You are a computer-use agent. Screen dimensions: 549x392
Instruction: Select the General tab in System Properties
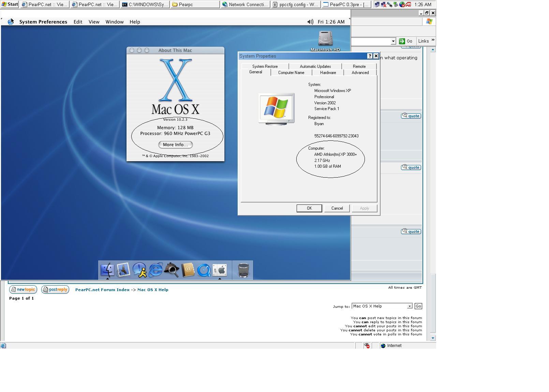click(x=256, y=72)
